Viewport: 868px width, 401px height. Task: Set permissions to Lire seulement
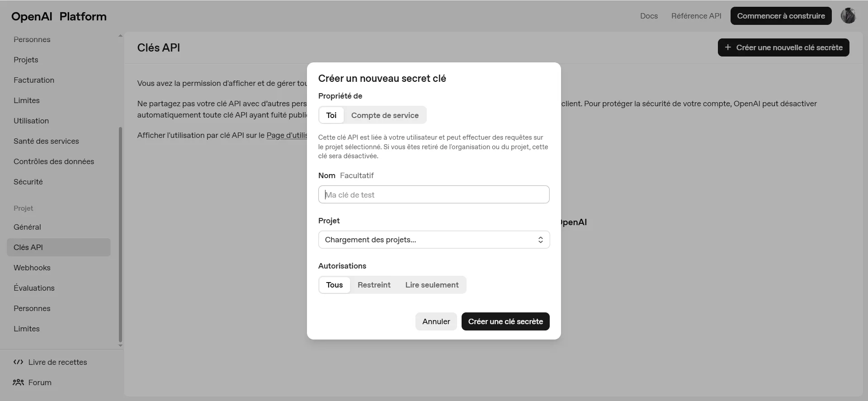coord(432,285)
